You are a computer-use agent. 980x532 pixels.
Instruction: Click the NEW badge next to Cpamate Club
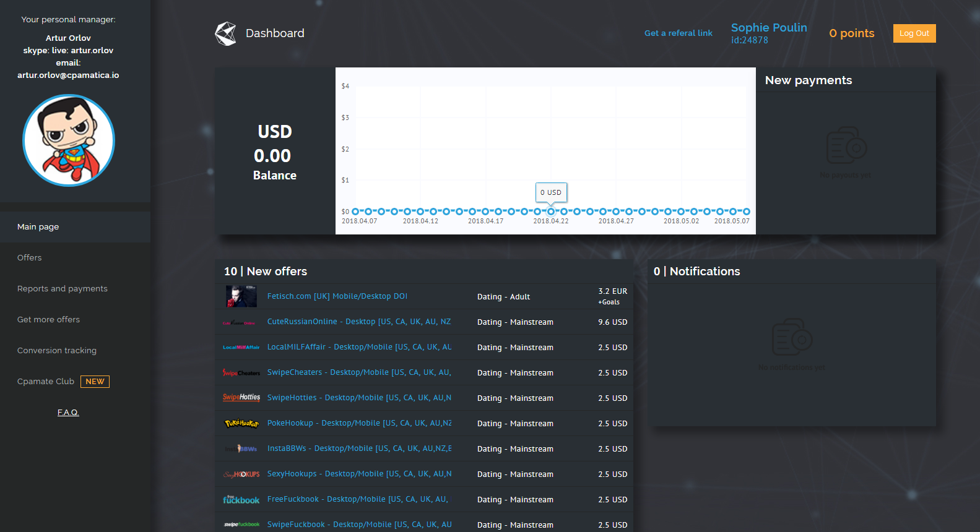pyautogui.click(x=95, y=382)
